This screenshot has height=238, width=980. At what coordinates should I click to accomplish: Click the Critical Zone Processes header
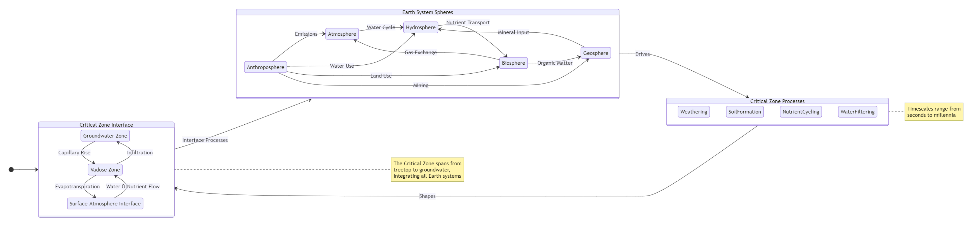pyautogui.click(x=777, y=101)
